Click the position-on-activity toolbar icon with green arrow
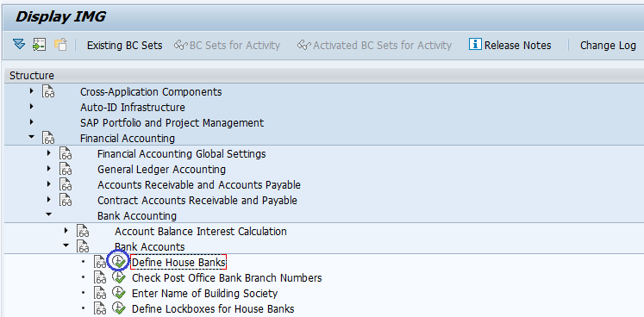This screenshot has width=644, height=317. tap(40, 44)
